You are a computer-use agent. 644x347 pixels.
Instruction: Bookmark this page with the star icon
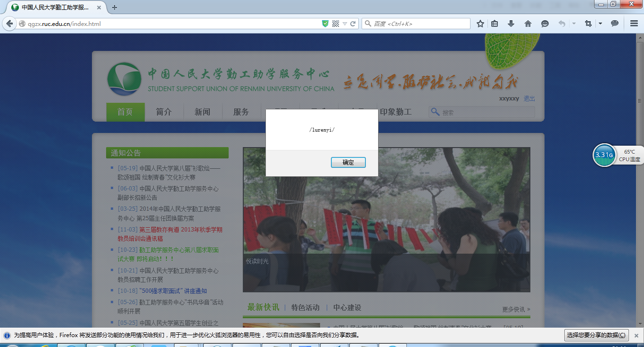click(480, 24)
